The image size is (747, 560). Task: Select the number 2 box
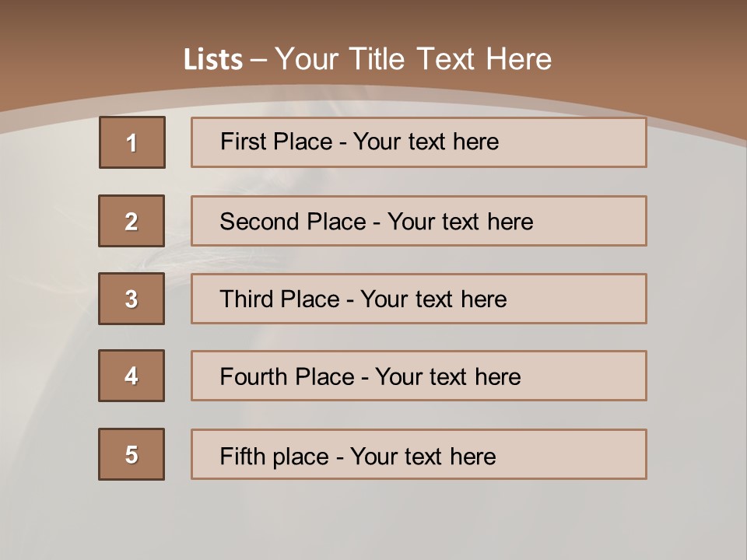pos(132,221)
